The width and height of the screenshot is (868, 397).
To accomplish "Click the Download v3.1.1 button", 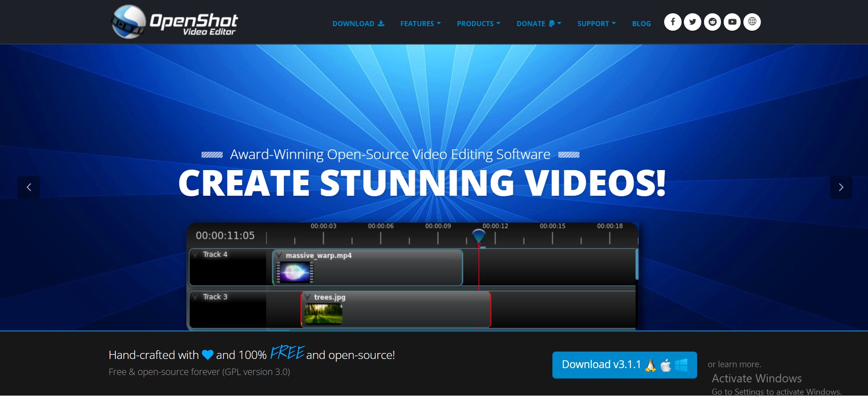I will pos(625,365).
